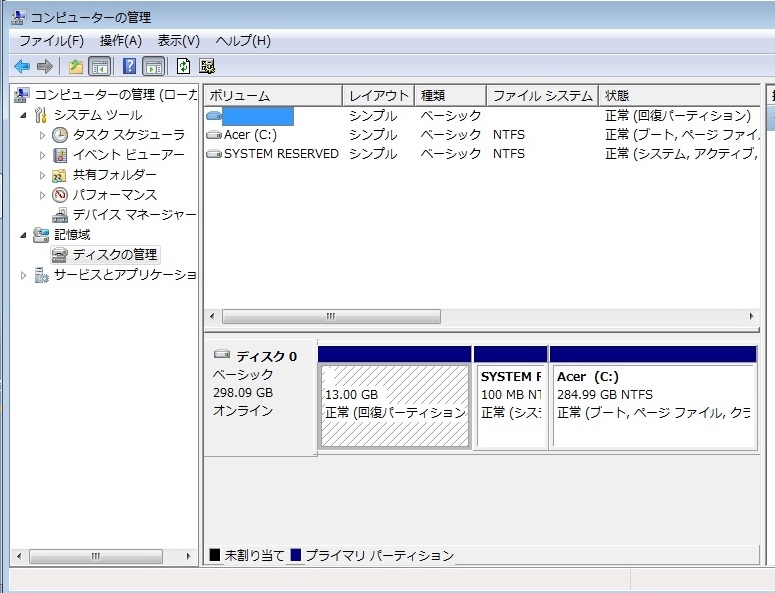This screenshot has width=775, height=593.
Task: Click the green Refresh toolbar icon
Action: (x=183, y=66)
